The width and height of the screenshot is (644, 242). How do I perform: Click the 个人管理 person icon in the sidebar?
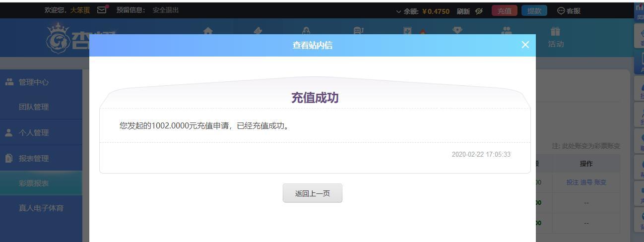(9, 133)
